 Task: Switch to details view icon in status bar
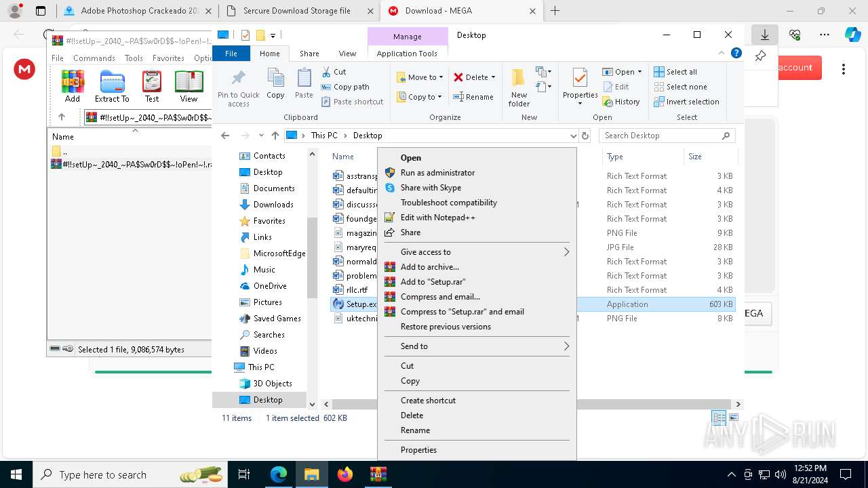(719, 418)
